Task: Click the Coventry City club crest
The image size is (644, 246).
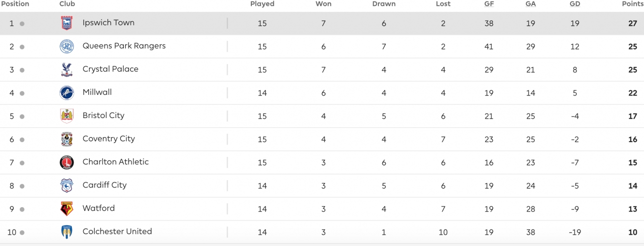Action: [x=67, y=139]
